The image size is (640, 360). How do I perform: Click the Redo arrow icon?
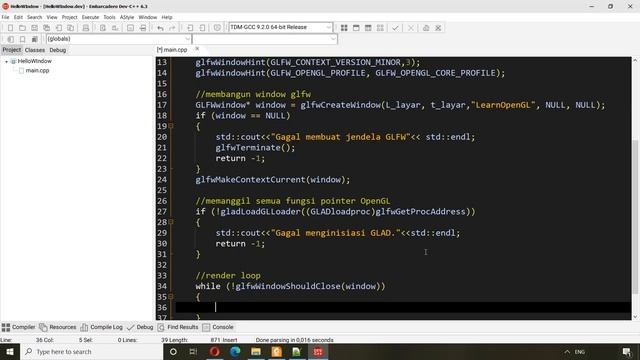tap(172, 28)
